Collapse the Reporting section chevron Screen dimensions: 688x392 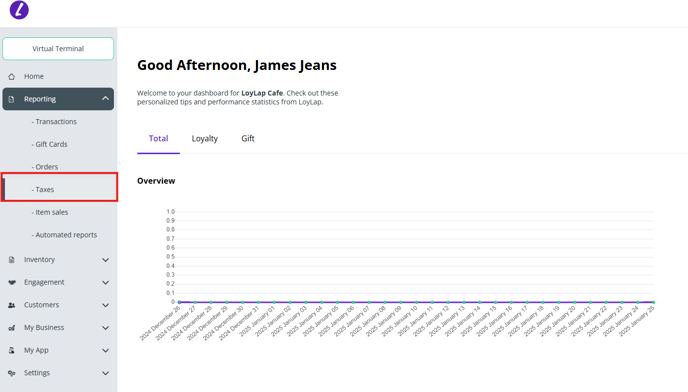point(105,99)
